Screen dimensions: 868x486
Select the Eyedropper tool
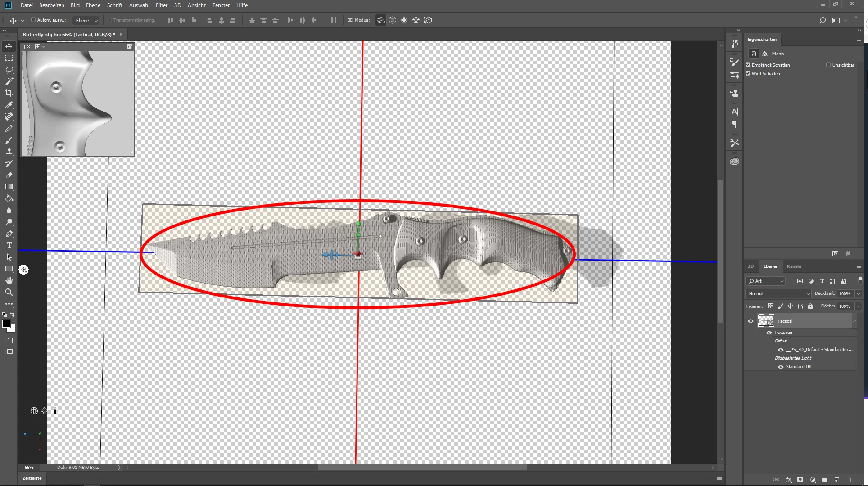tap(9, 105)
